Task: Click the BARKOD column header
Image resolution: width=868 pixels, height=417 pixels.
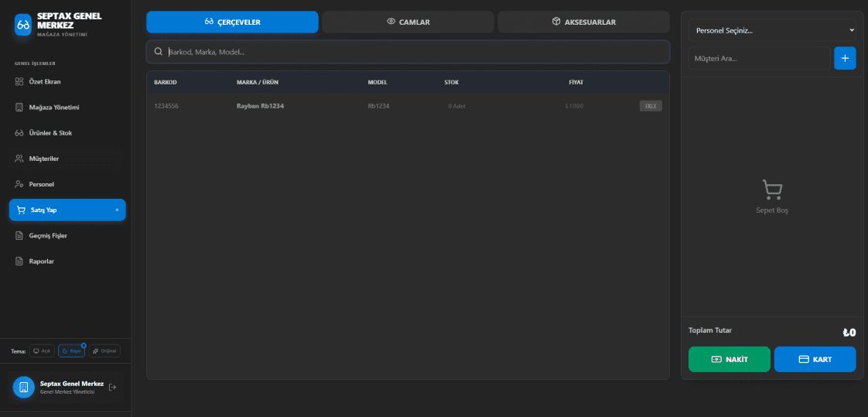Action: (x=165, y=83)
